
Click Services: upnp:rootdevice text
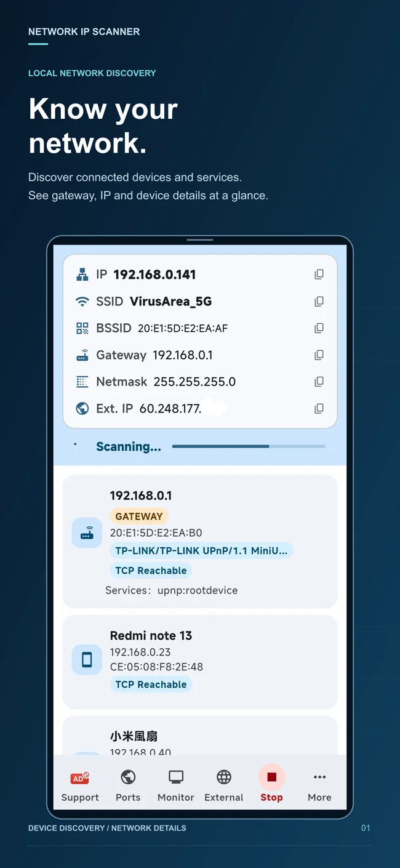(171, 590)
